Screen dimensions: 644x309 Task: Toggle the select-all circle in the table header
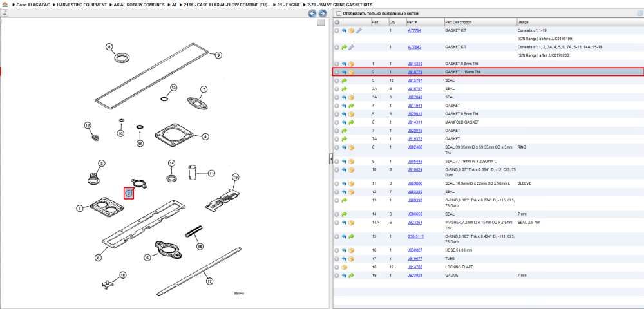(x=337, y=22)
